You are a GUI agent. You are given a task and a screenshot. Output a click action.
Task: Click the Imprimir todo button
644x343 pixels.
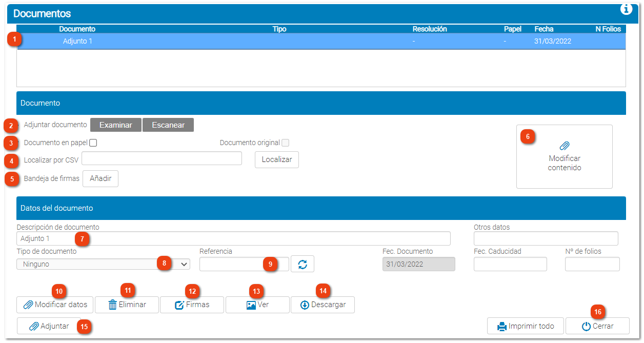tap(526, 326)
